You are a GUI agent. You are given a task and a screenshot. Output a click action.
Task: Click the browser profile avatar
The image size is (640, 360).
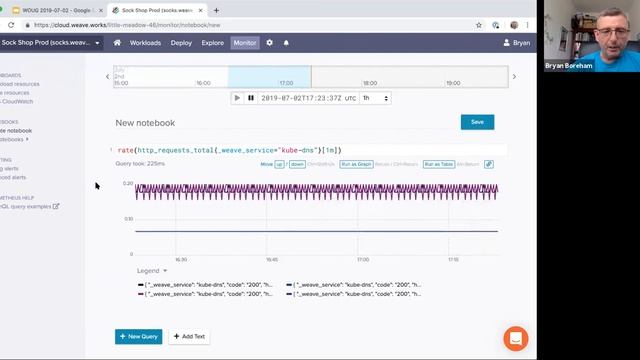tap(514, 25)
